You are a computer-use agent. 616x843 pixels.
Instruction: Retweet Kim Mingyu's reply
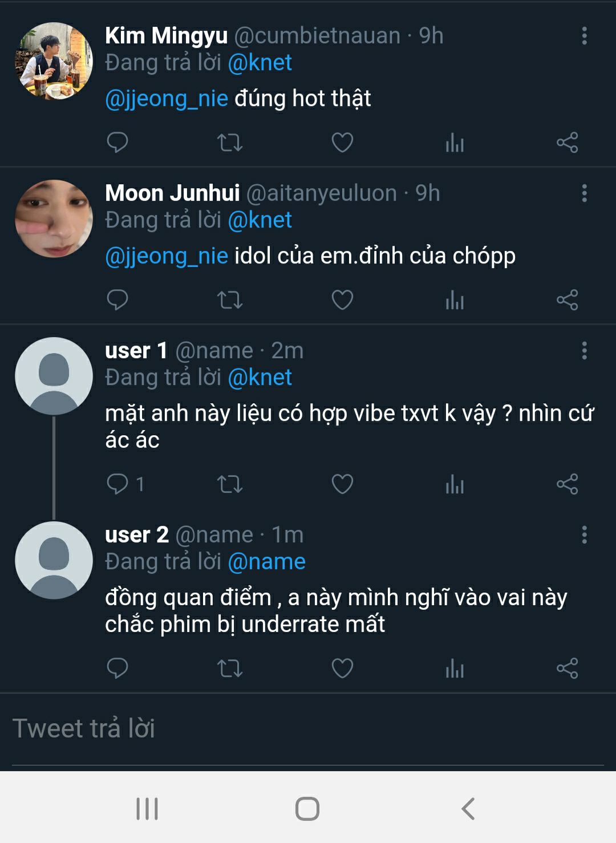coord(230,142)
